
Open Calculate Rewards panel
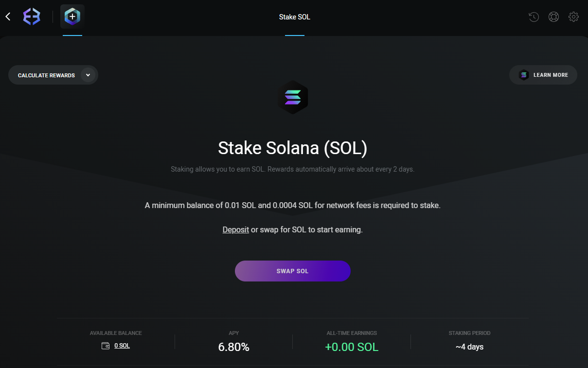tap(53, 75)
